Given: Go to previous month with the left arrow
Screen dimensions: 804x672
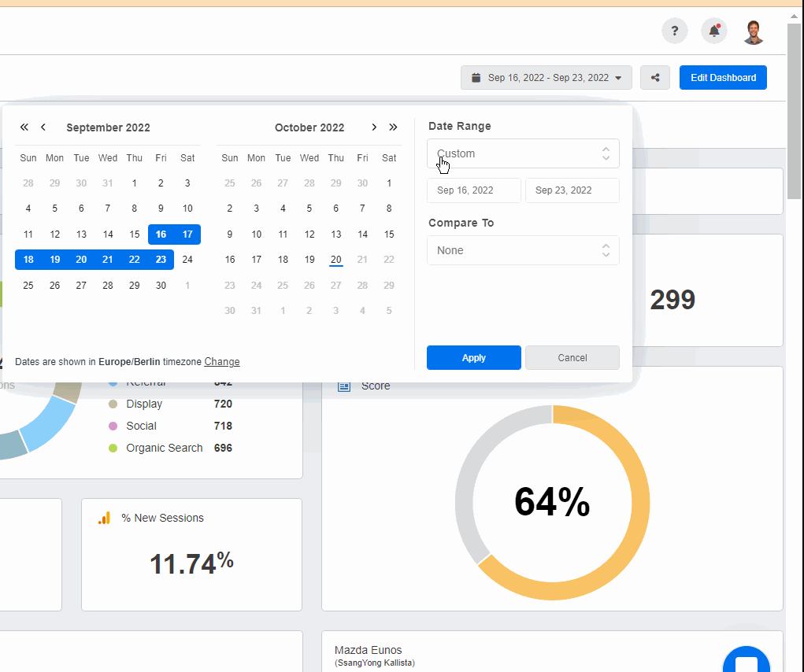Looking at the screenshot, I should point(43,127).
